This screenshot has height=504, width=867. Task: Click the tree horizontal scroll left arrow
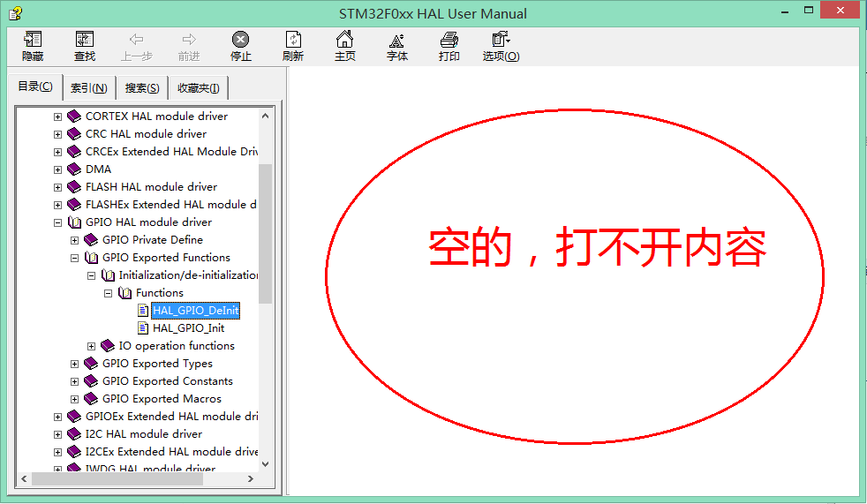[24, 478]
